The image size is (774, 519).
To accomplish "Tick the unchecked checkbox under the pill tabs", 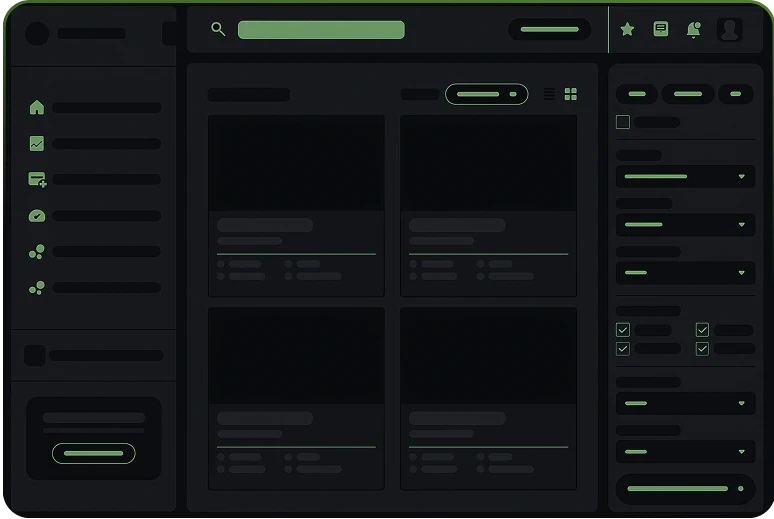I will point(623,122).
